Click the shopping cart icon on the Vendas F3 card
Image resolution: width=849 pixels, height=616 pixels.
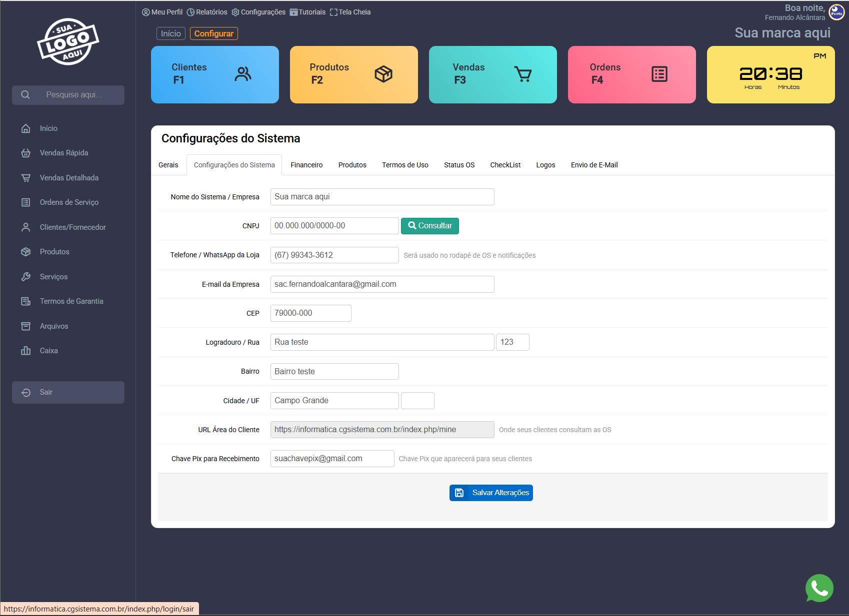pos(523,74)
